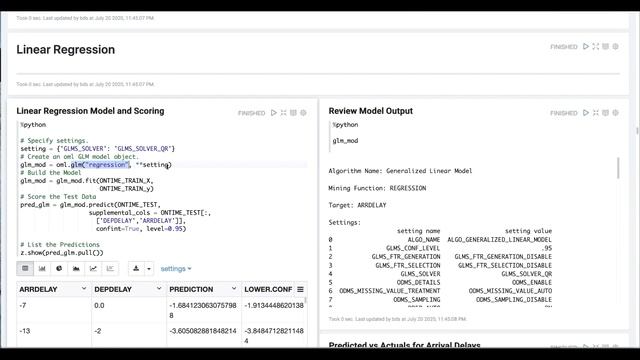
Task: Click FINISHED status of Review Model Output paragraph
Action: (564, 113)
